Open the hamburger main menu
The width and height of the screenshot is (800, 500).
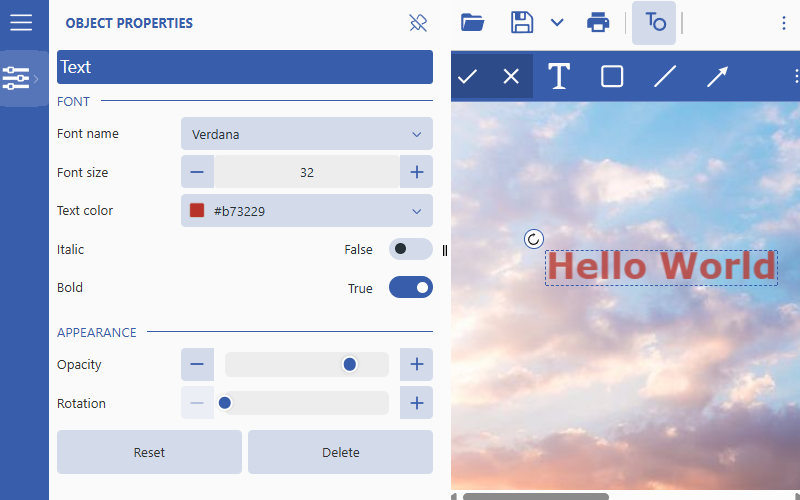click(x=21, y=22)
